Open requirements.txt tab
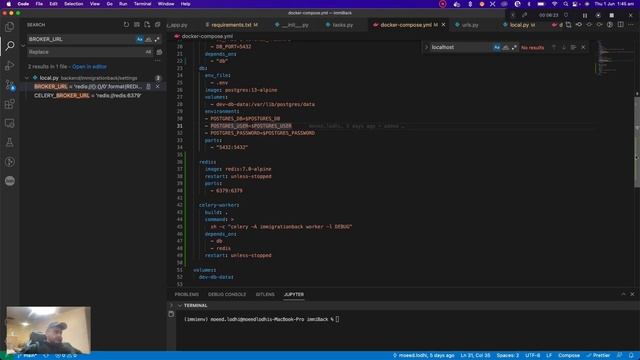Screen dimensions: 640x360 (x=231, y=25)
